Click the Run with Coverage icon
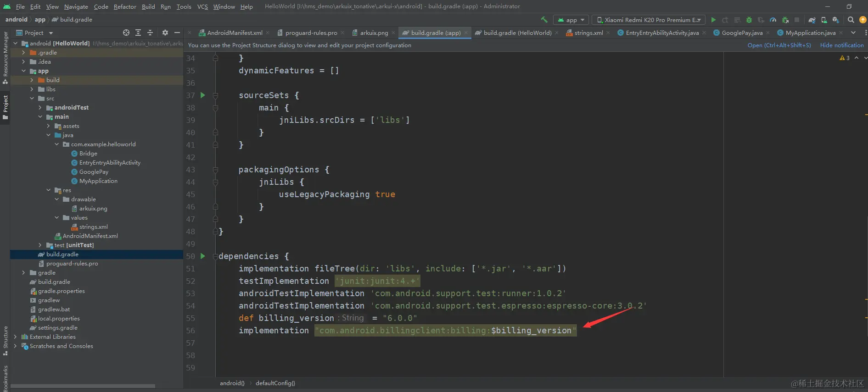 pyautogui.click(x=761, y=20)
